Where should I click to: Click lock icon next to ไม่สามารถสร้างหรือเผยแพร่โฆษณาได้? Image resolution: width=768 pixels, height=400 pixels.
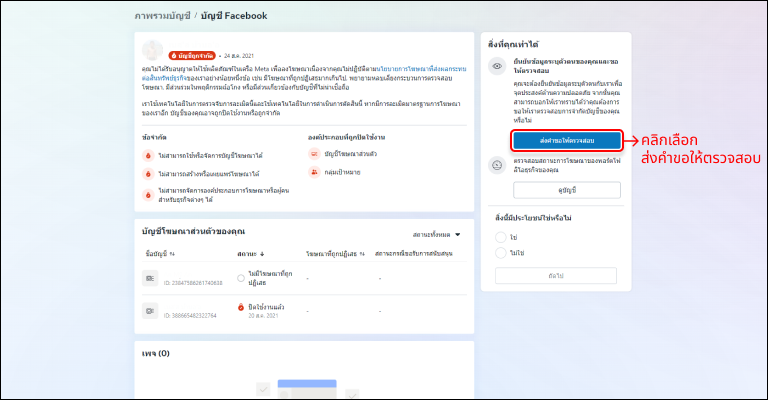(148, 174)
